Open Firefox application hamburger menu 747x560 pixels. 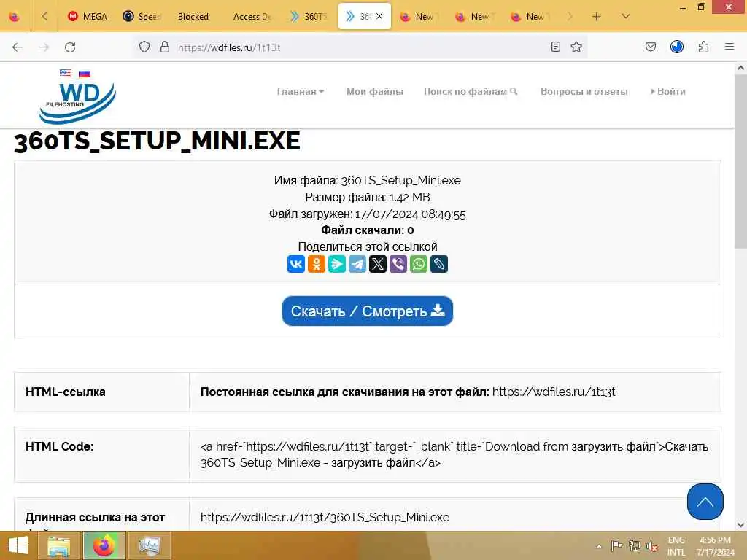pyautogui.click(x=729, y=47)
